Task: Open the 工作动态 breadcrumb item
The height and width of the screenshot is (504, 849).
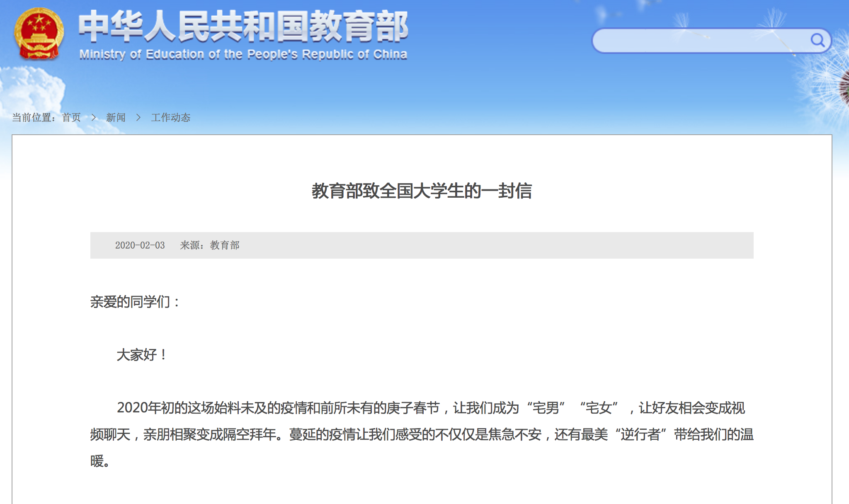Action: pyautogui.click(x=171, y=118)
